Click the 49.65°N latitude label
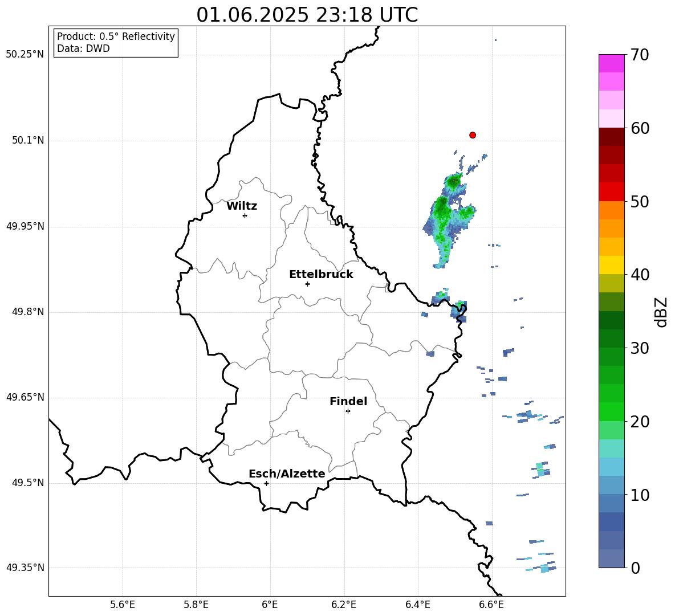Image resolution: width=675 pixels, height=616 pixels. pyautogui.click(x=25, y=397)
